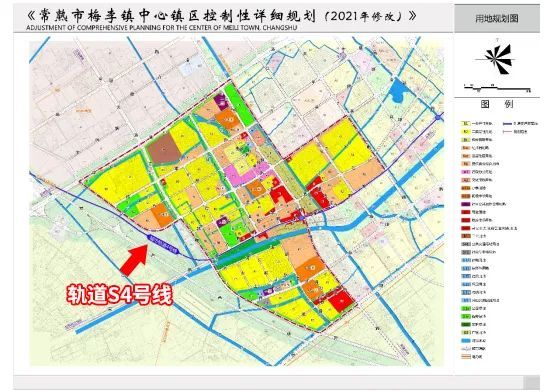
Task: Pick the bright green swatch in the legend
Action: [466, 316]
